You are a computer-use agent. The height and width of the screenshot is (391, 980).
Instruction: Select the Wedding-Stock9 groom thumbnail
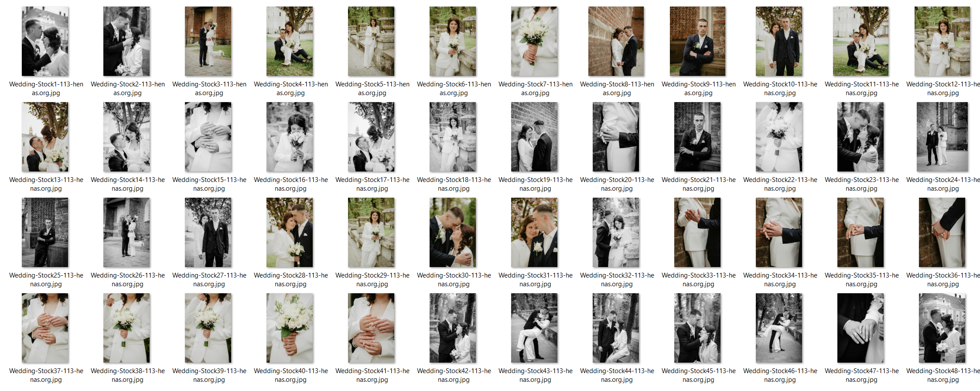(x=698, y=41)
